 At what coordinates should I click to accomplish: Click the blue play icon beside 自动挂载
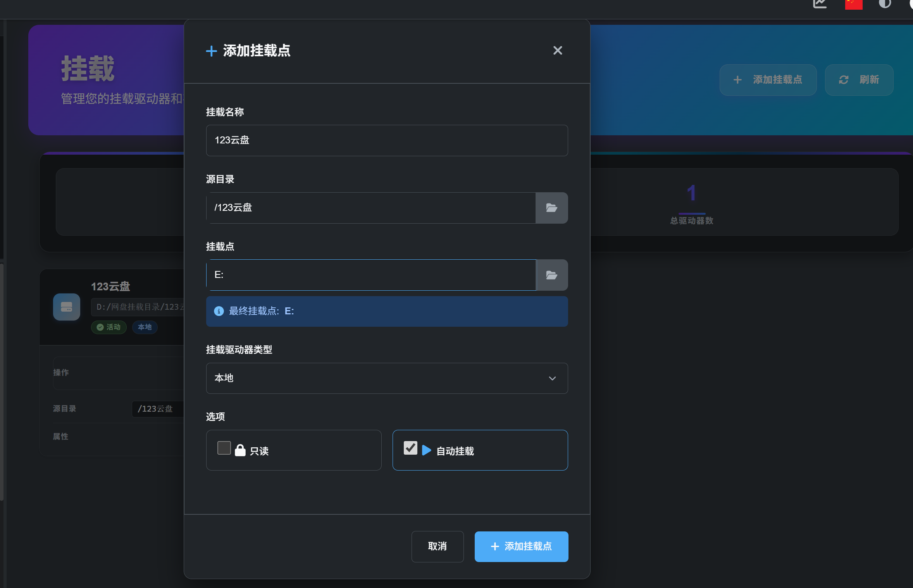(x=426, y=450)
